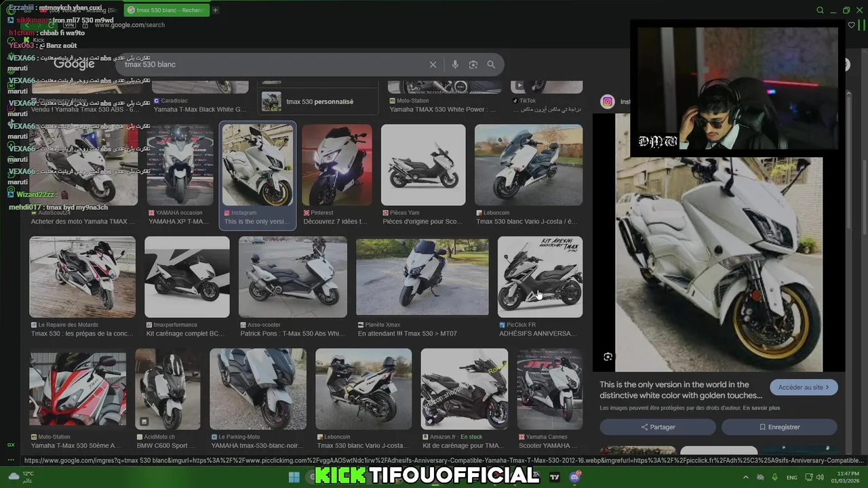This screenshot has height=488, width=868.
Task: Open the Windows Start menu
Action: click(294, 477)
